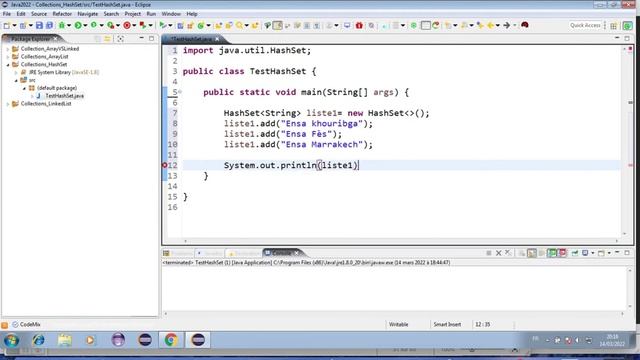This screenshot has width=640, height=360.
Task: Click the Coverage run icon
Action: coord(94,25)
